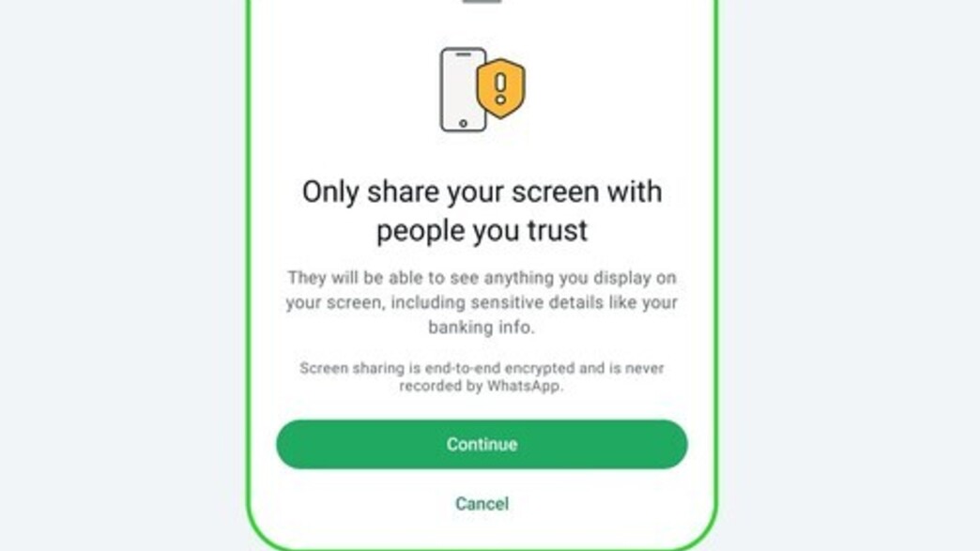Viewport: 980px width, 551px height.
Task: Click the home button circle on phone illustration
Action: [x=463, y=123]
